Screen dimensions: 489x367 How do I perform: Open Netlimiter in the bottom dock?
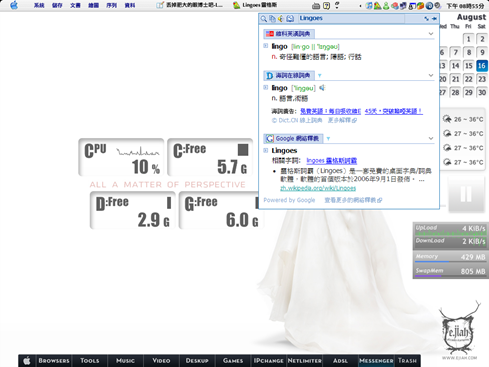pyautogui.click(x=305, y=361)
